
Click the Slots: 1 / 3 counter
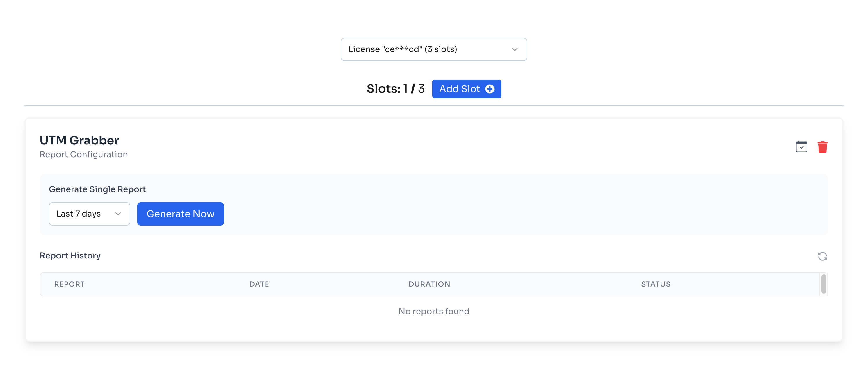(x=395, y=89)
